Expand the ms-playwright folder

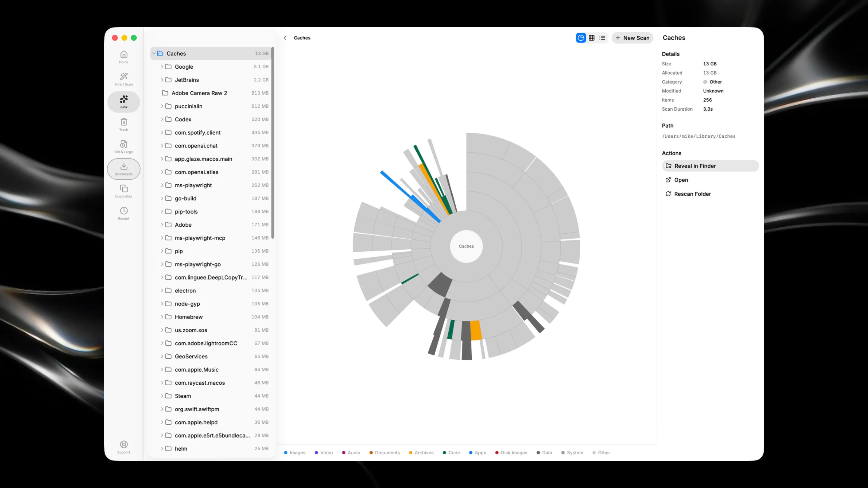162,185
